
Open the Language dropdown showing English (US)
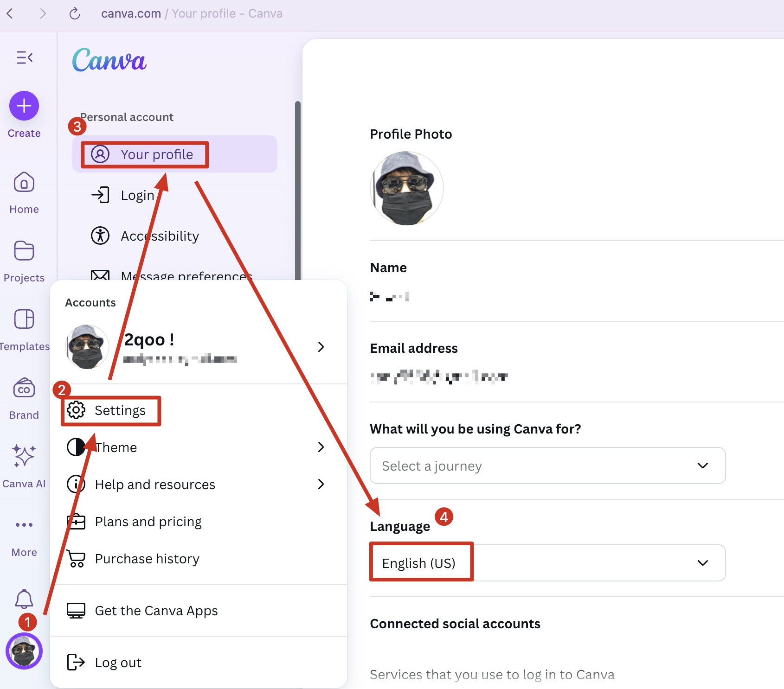coord(547,563)
